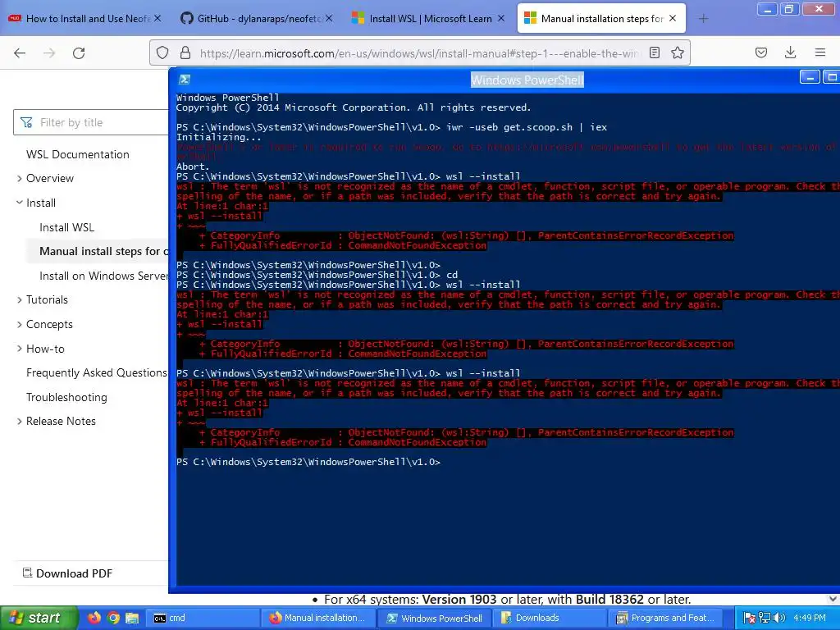
Task: Click the browser Forward arrow
Action: [49, 53]
